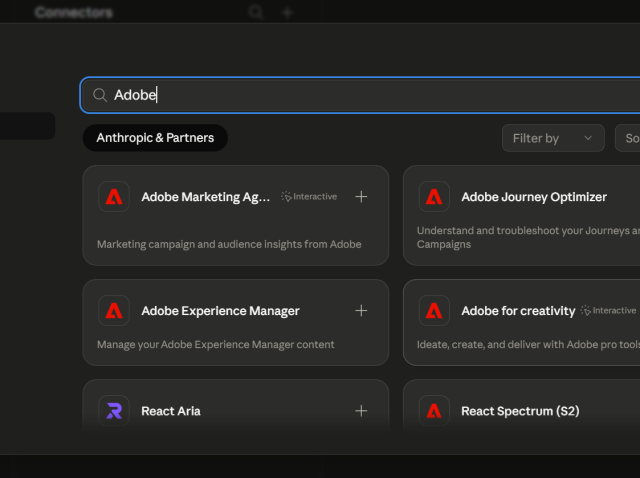The image size is (640, 478).
Task: Add the Adobe Experience Manager connector plus icon
Action: click(x=361, y=311)
